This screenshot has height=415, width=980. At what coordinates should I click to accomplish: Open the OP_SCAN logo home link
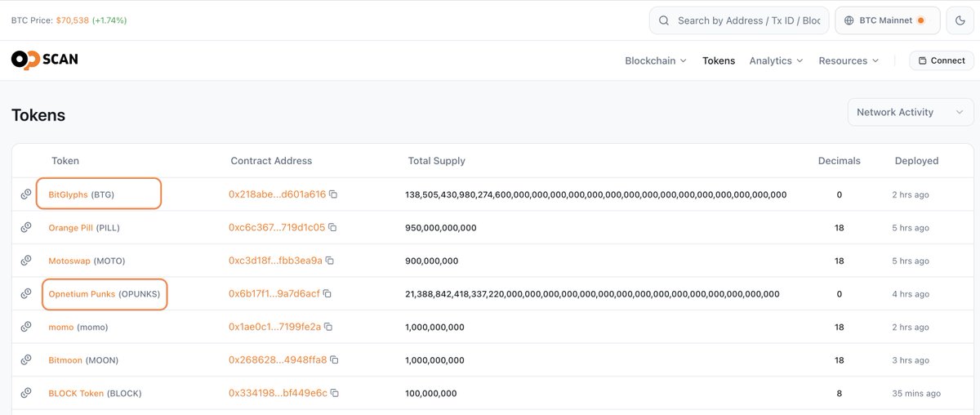pyautogui.click(x=44, y=60)
